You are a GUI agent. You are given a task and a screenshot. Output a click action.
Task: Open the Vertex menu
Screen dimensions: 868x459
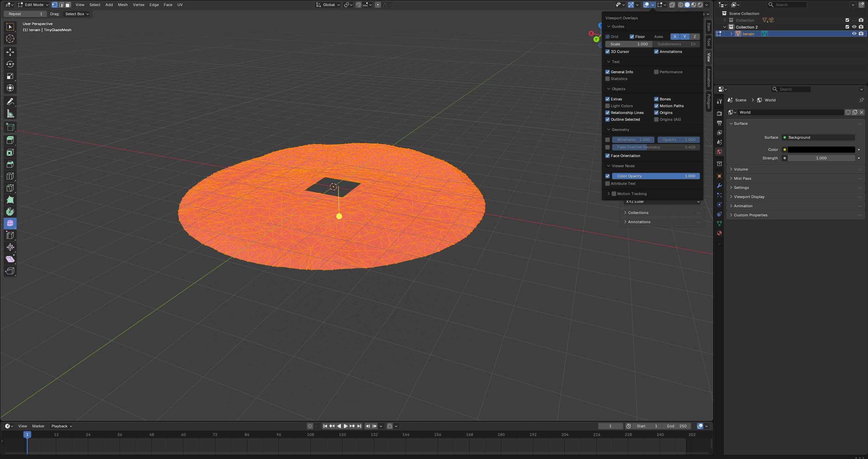[x=138, y=5]
